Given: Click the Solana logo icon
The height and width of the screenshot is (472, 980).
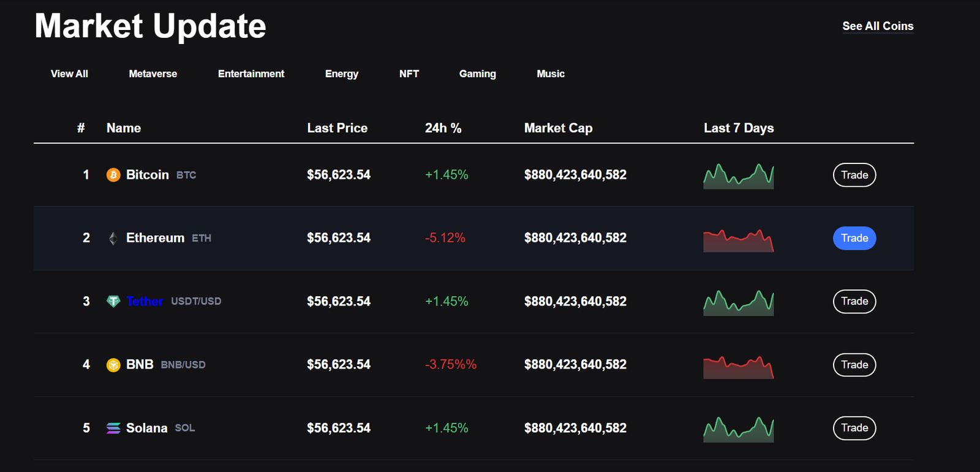Looking at the screenshot, I should click(113, 428).
